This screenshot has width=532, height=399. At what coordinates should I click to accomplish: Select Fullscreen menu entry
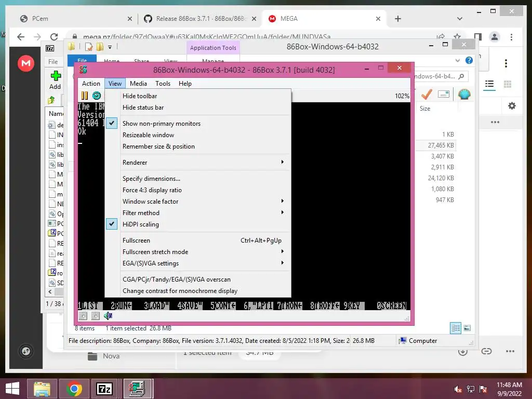click(198, 241)
